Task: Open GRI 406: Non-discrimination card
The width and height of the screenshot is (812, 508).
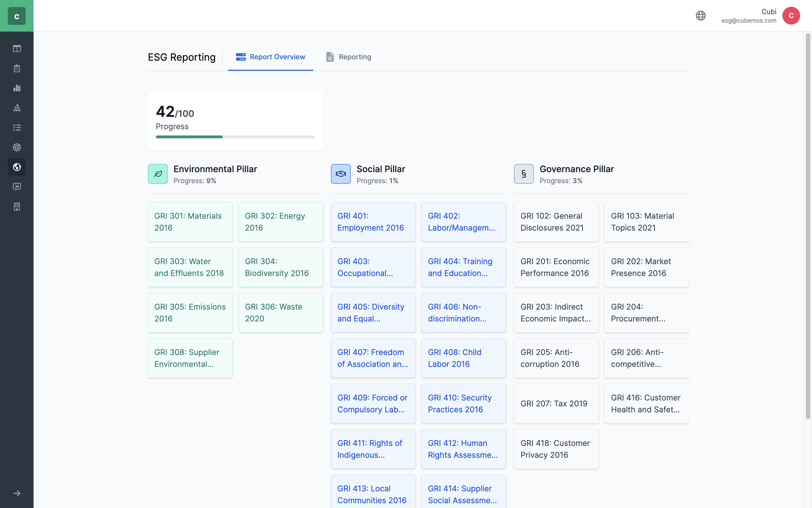Action: 464,313
